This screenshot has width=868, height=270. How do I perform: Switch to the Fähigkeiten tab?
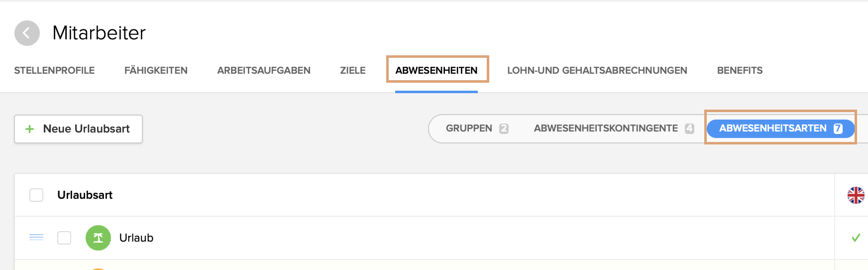(x=156, y=71)
